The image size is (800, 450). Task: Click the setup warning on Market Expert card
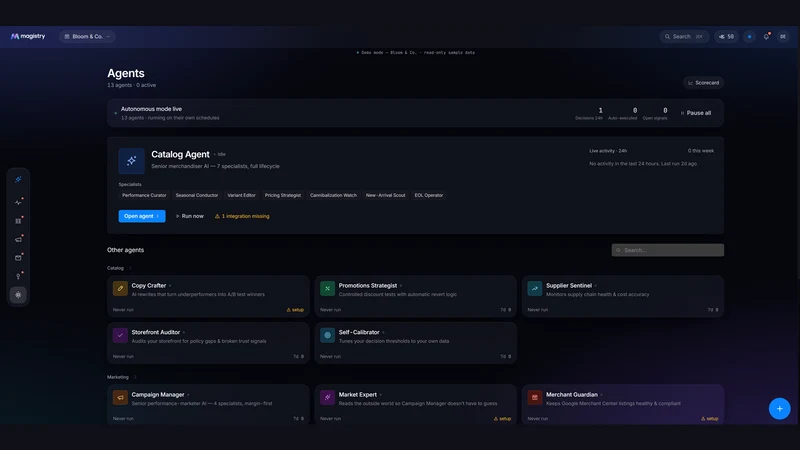click(502, 418)
